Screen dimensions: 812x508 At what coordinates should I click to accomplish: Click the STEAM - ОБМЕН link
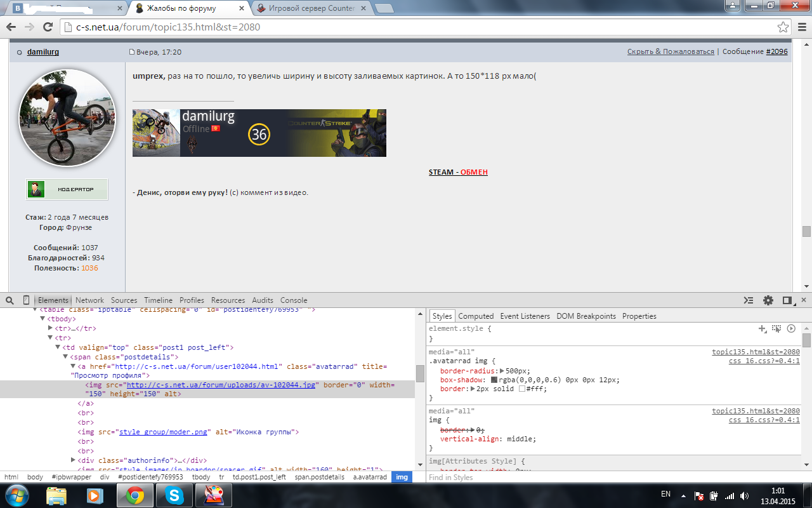[x=458, y=172]
